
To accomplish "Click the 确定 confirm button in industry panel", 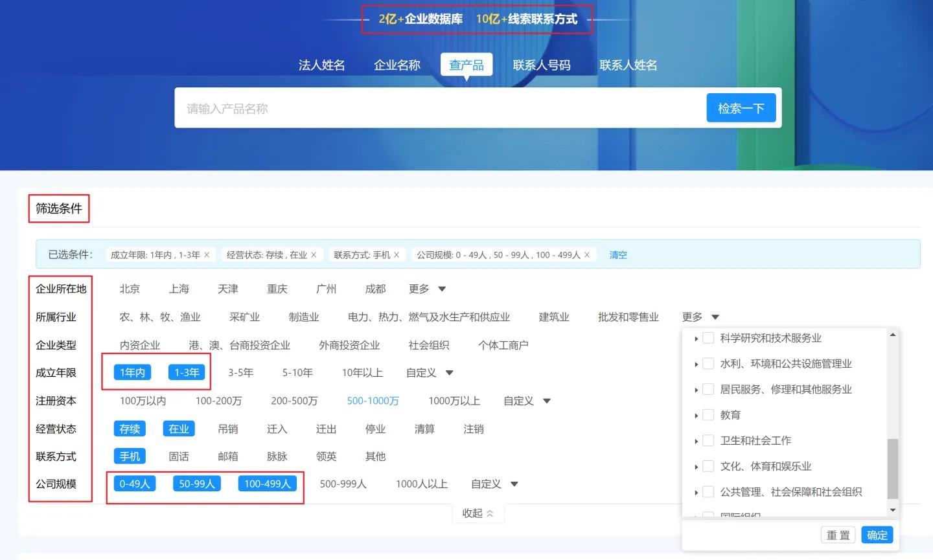I will pos(877,535).
